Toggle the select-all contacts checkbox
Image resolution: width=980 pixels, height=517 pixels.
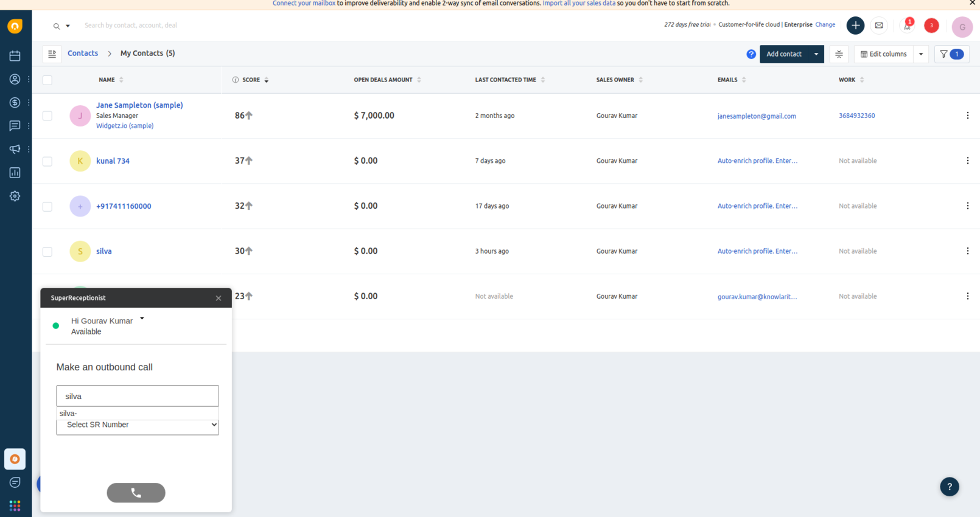(x=47, y=80)
